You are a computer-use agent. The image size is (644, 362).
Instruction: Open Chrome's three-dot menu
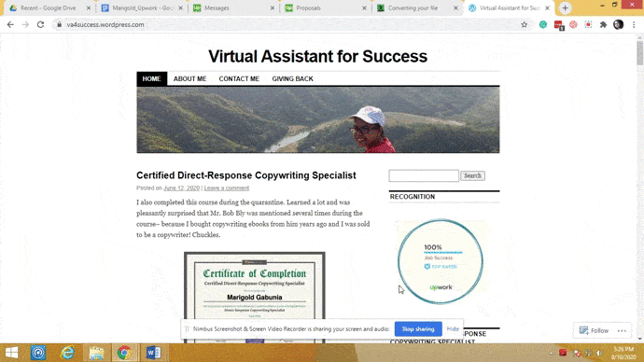pos(634,24)
